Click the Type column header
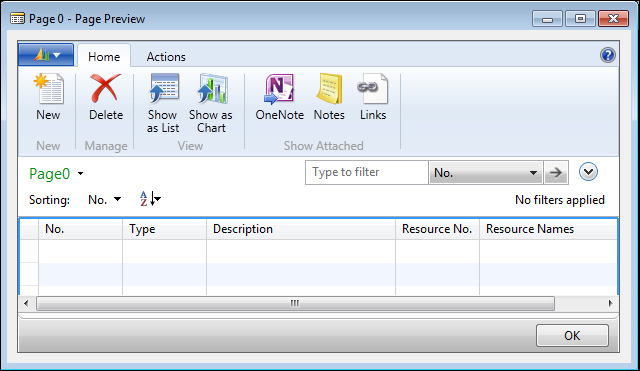This screenshot has height=371, width=640. pyautogui.click(x=164, y=229)
